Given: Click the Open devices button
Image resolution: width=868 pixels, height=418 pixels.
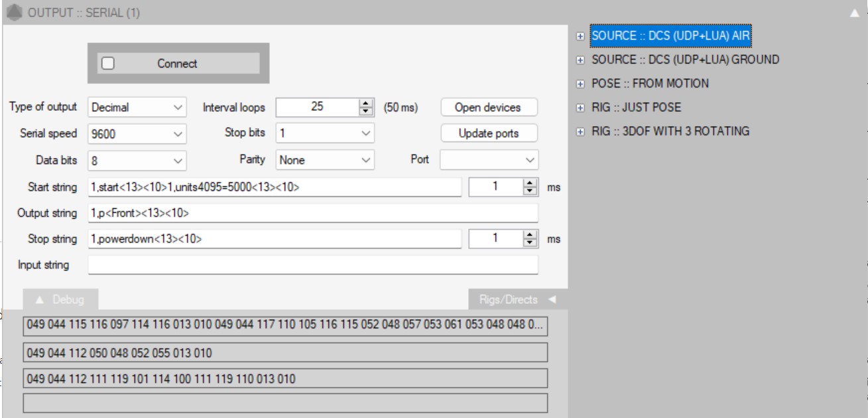Looking at the screenshot, I should 488,107.
